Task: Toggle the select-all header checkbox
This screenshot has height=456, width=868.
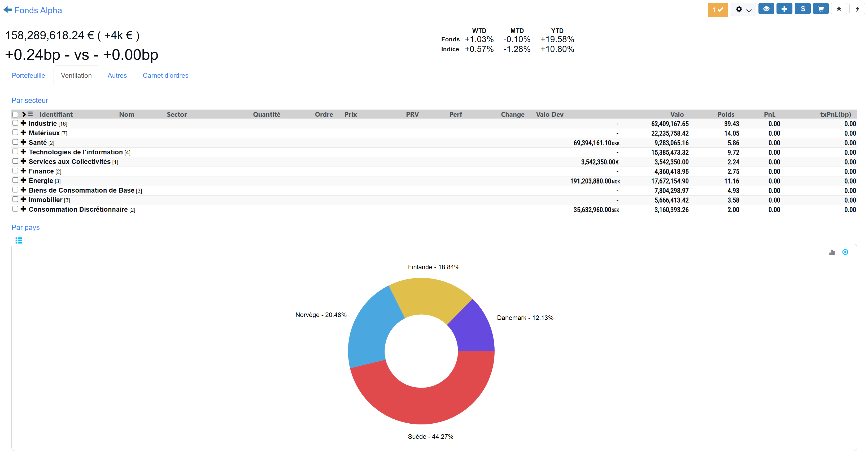Action: [x=15, y=115]
